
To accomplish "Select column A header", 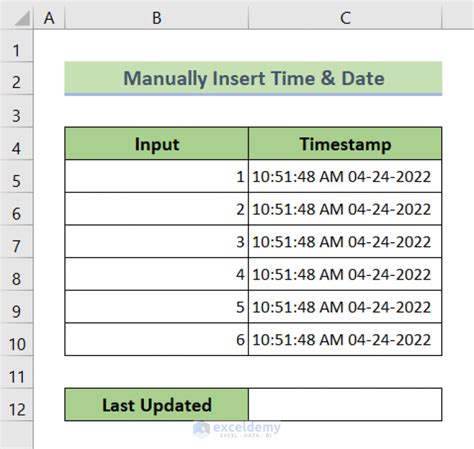I will (49, 18).
